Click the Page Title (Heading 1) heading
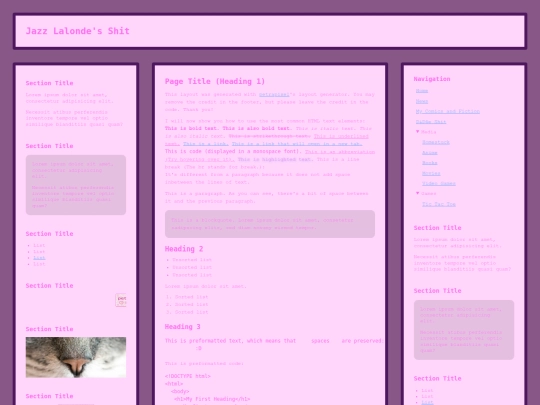 (215, 81)
